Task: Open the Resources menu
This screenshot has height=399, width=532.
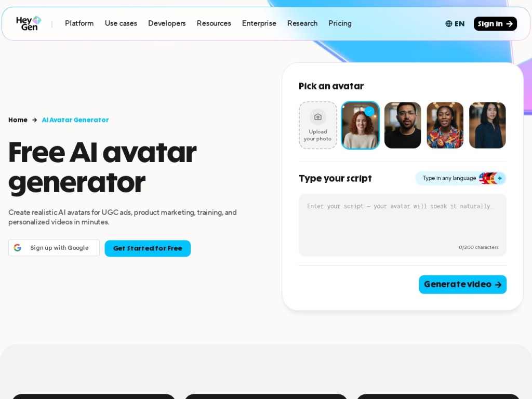Action: point(214,23)
